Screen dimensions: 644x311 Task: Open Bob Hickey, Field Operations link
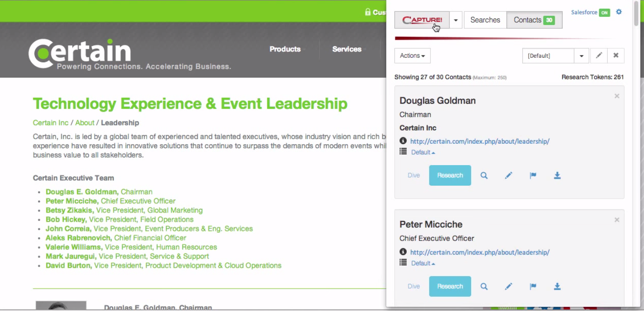[x=120, y=220]
